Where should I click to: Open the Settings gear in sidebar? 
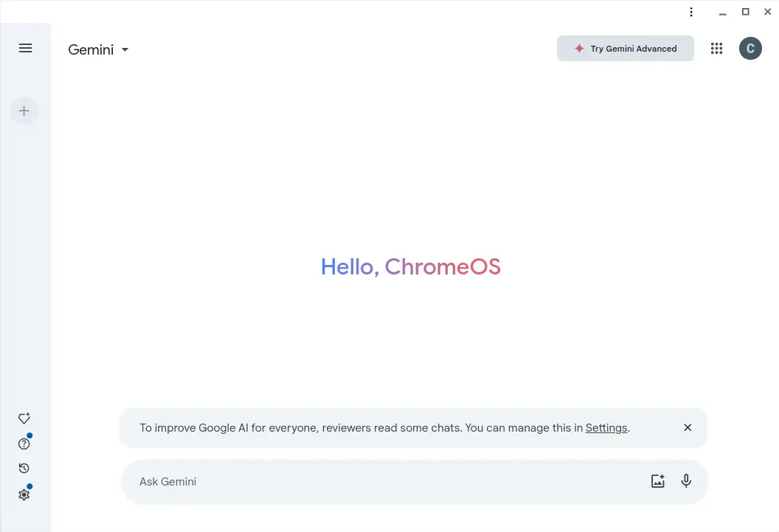click(x=24, y=494)
